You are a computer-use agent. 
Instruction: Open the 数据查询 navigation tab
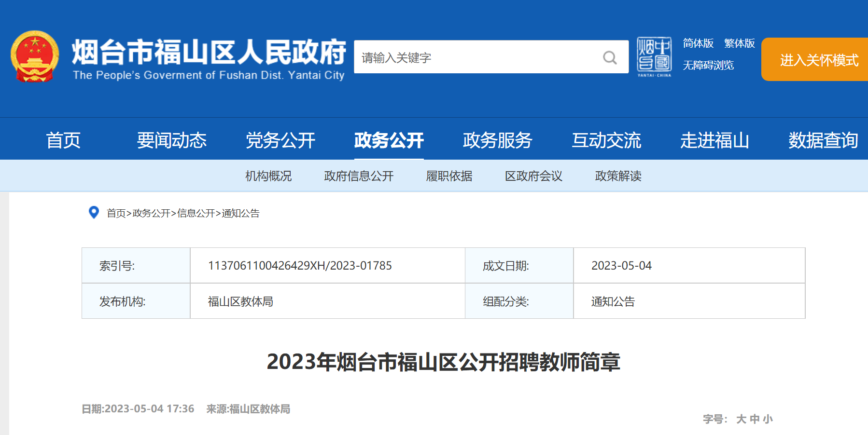(823, 140)
